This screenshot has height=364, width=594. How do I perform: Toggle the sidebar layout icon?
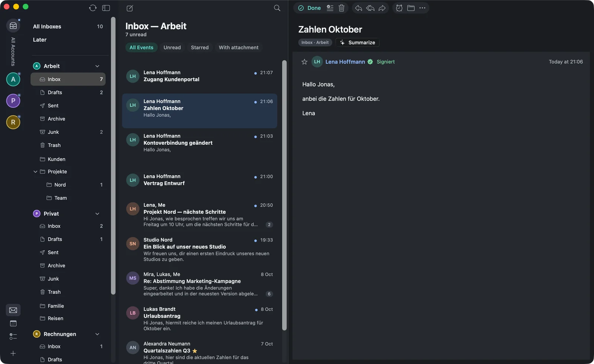[x=106, y=8]
